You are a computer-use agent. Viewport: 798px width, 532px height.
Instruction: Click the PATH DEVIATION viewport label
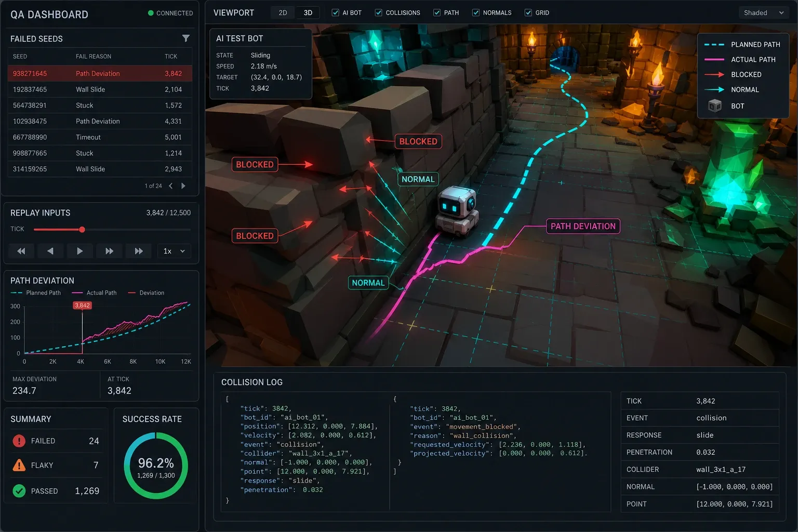[583, 226]
